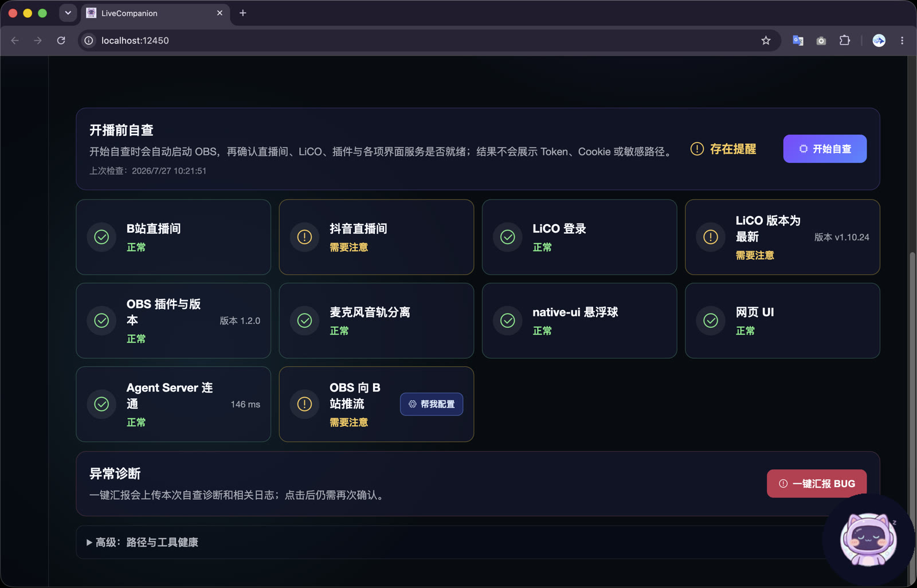Click the native-ui 悬浮球 check icon

tap(508, 321)
